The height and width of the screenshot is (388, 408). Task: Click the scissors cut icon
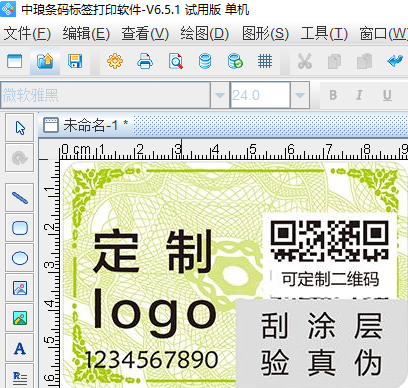(x=305, y=61)
